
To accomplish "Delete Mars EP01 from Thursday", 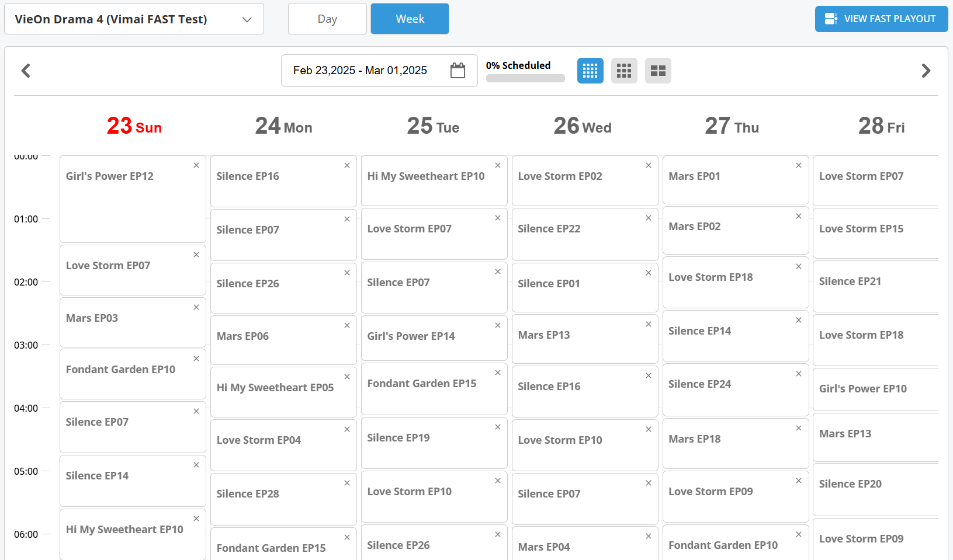I will [799, 165].
